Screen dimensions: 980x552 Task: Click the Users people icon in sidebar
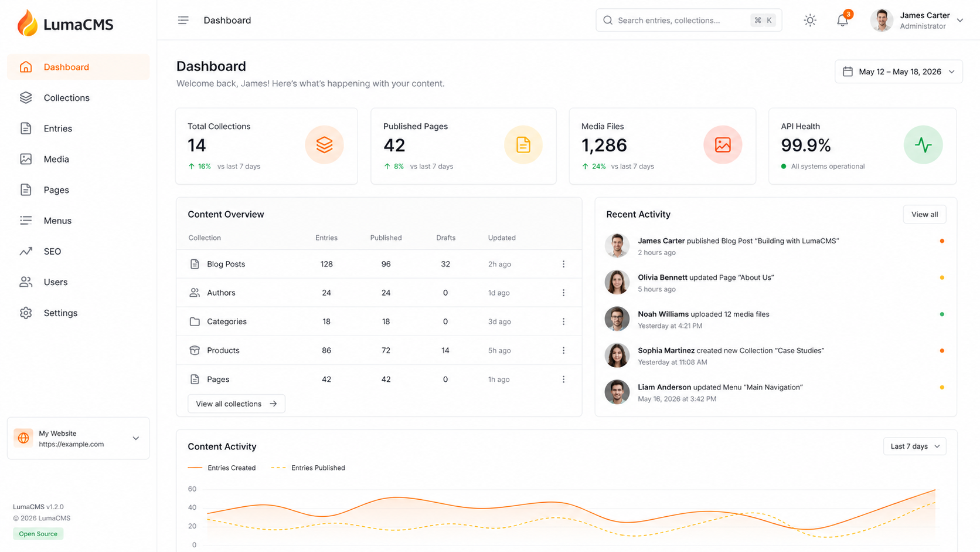pos(26,282)
